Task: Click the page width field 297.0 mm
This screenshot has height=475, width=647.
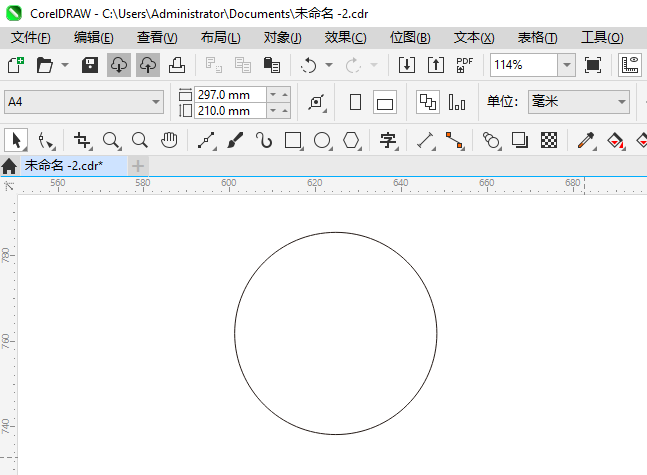Action: (x=230, y=95)
